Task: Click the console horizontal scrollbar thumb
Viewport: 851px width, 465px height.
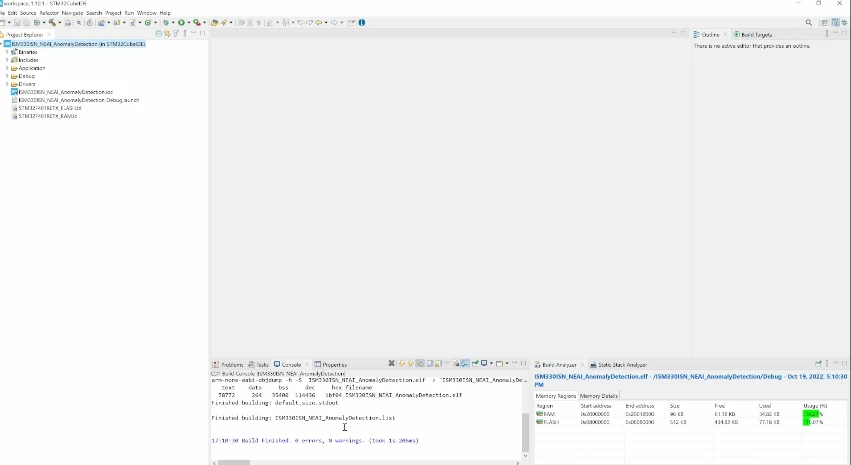Action: [234, 462]
